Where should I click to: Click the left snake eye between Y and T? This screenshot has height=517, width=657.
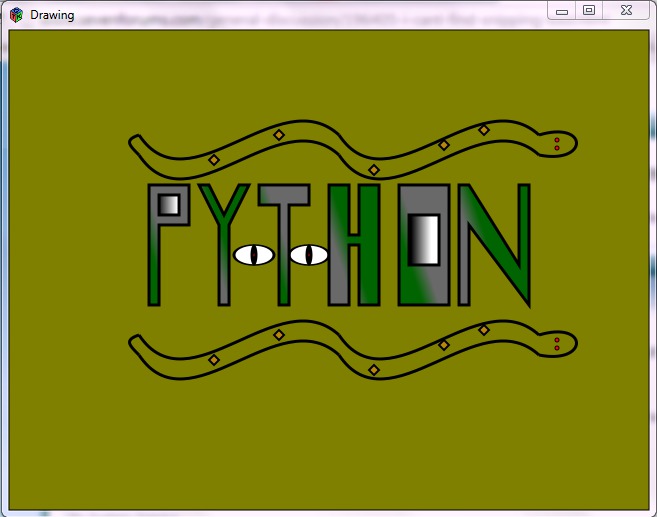(x=254, y=255)
